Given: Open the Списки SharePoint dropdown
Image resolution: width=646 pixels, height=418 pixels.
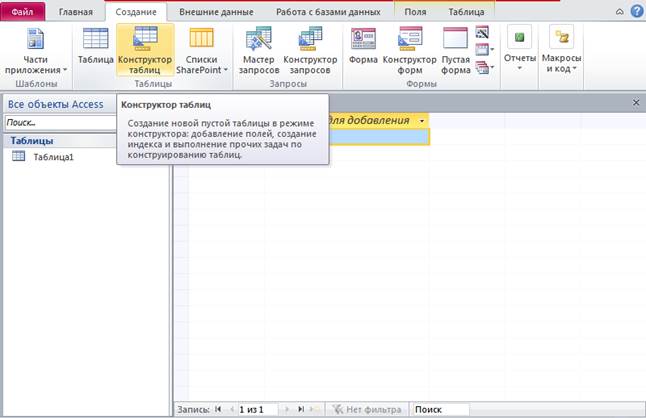Looking at the screenshot, I should 201,50.
